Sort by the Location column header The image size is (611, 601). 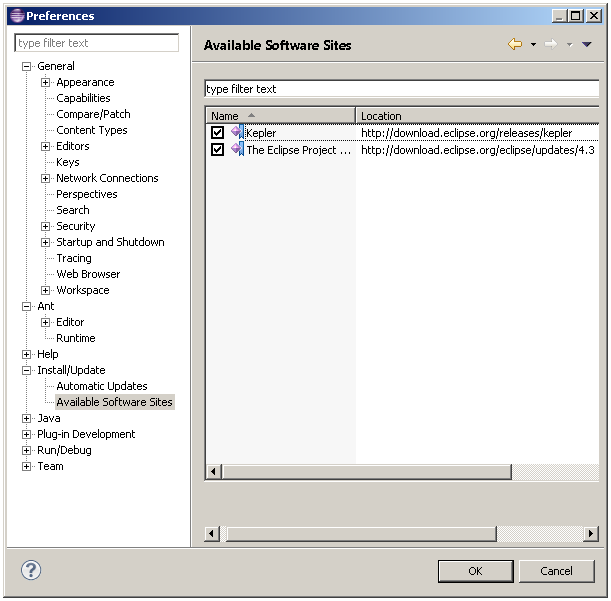coord(478,116)
